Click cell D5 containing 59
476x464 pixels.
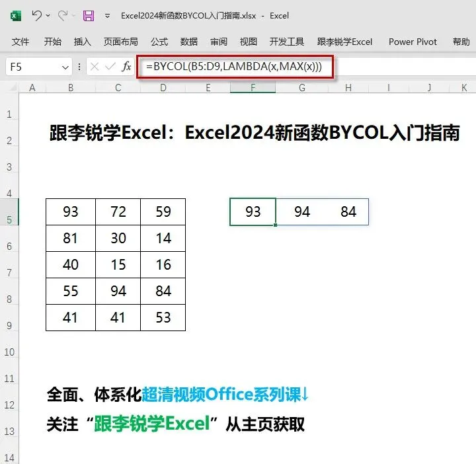[x=163, y=212]
